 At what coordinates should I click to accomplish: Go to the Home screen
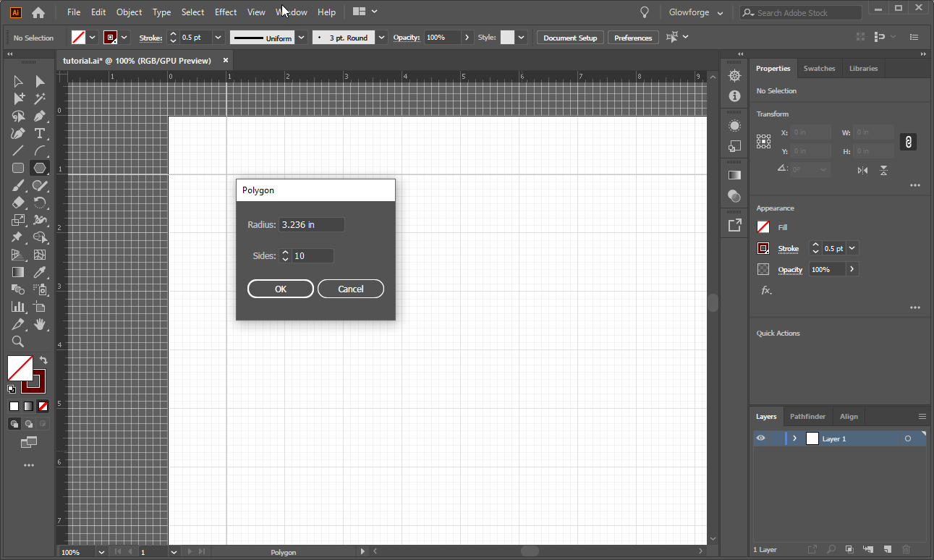coord(38,12)
